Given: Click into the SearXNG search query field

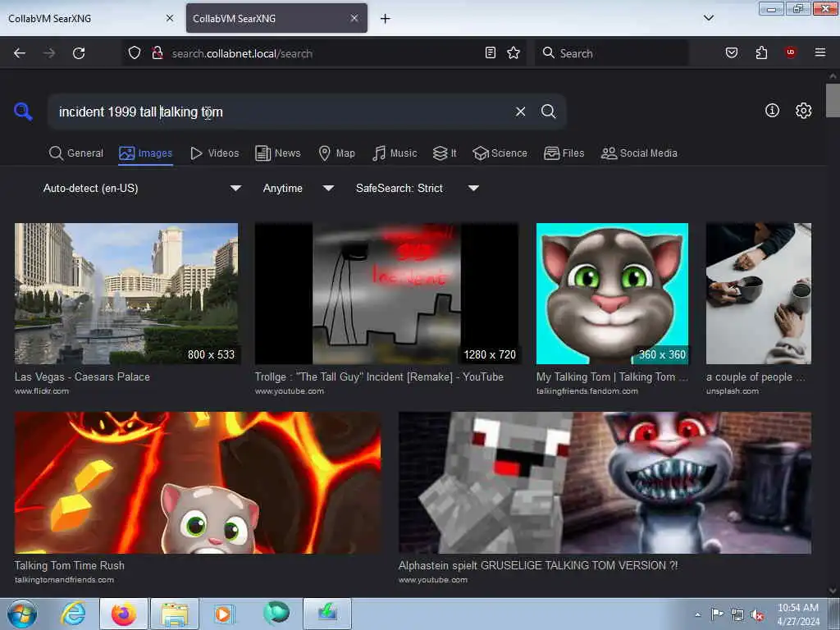Looking at the screenshot, I should (281, 112).
